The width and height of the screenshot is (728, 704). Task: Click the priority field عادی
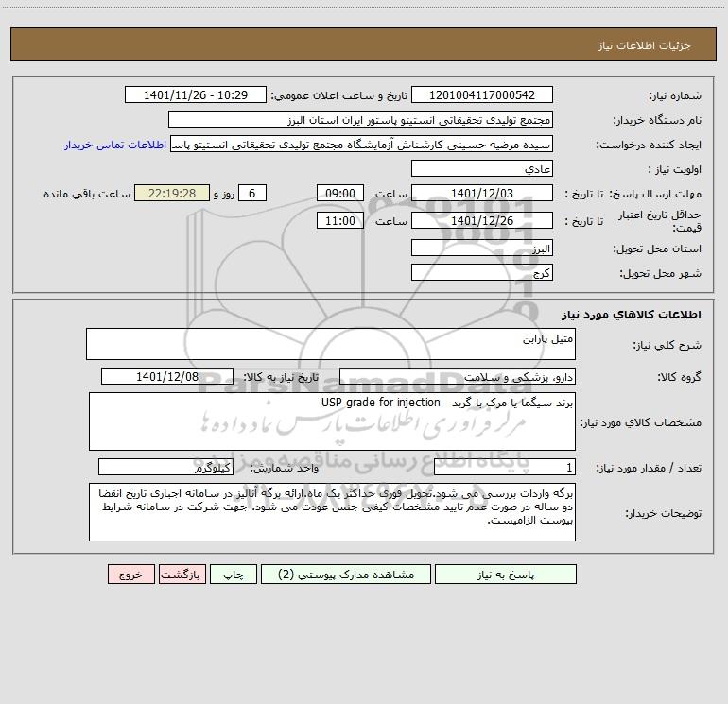pyautogui.click(x=482, y=169)
